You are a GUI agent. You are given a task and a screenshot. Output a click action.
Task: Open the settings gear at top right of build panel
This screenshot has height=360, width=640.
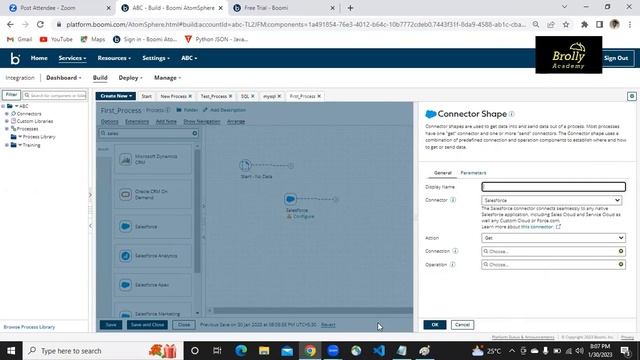tap(631, 96)
